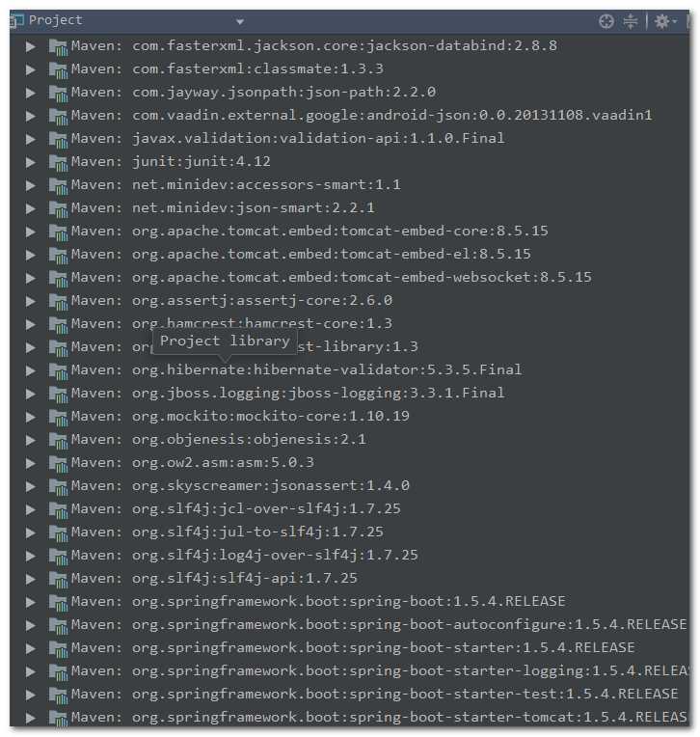Click the scroll from source target icon
The image size is (700, 737).
606,21
